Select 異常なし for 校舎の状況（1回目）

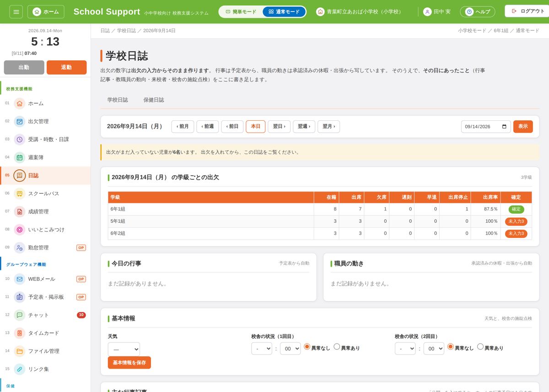(x=307, y=347)
